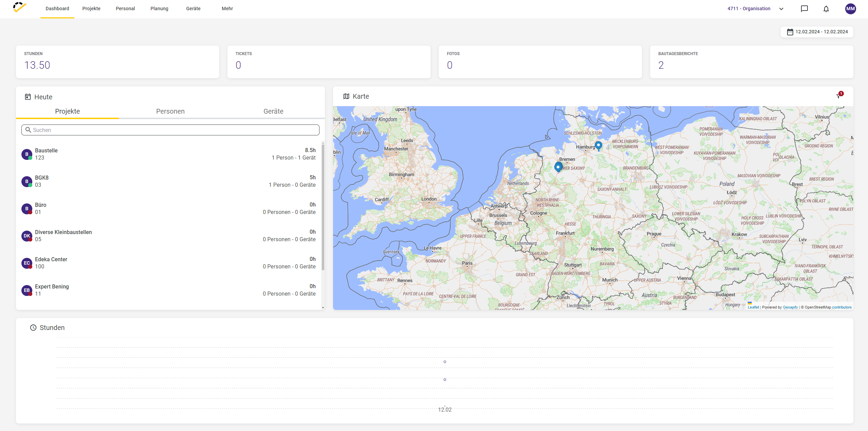Click the BGK8 project avatar
868x431 pixels.
27,181
